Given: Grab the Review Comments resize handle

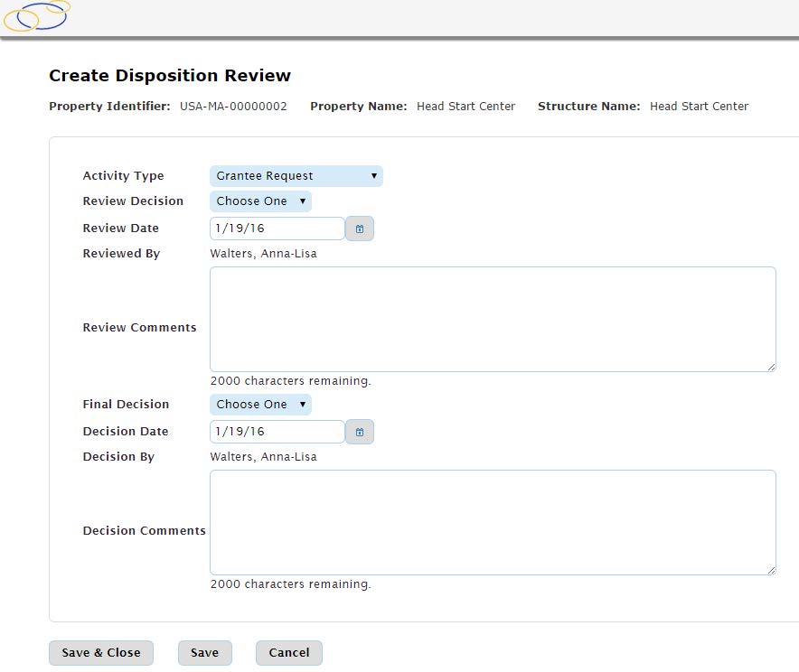Looking at the screenshot, I should (771, 367).
